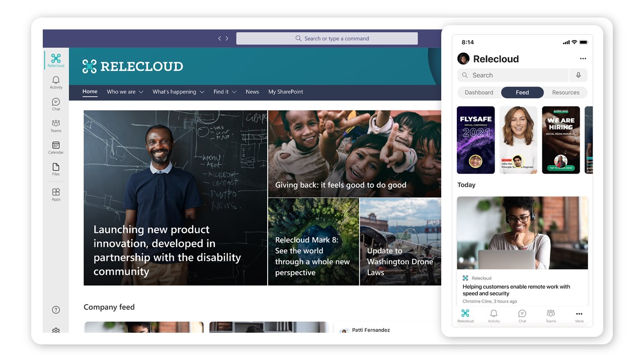The width and height of the screenshot is (644, 362).
Task: Go forward using the right arrow
Action: 227,38
